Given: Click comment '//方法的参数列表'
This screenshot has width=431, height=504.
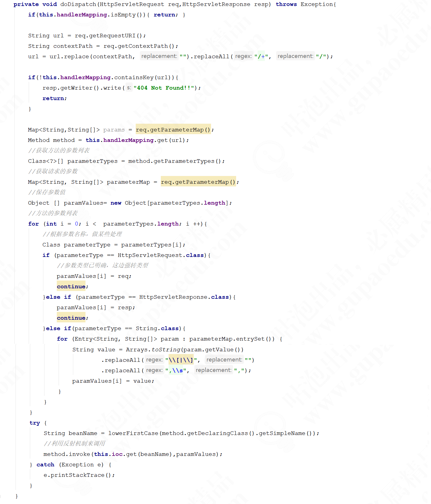Looking at the screenshot, I should [53, 213].
